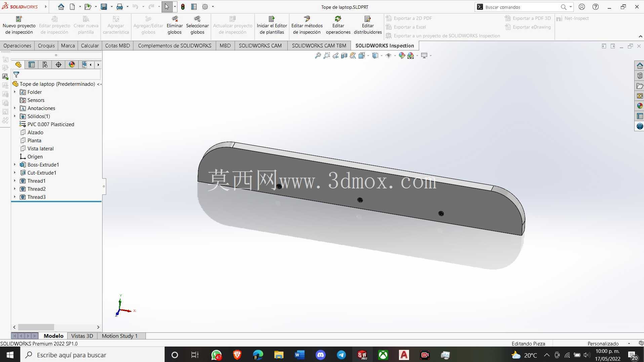The image size is (644, 362).
Task: Click the feature tree horizontal scrollbar
Action: pyautogui.click(x=36, y=327)
